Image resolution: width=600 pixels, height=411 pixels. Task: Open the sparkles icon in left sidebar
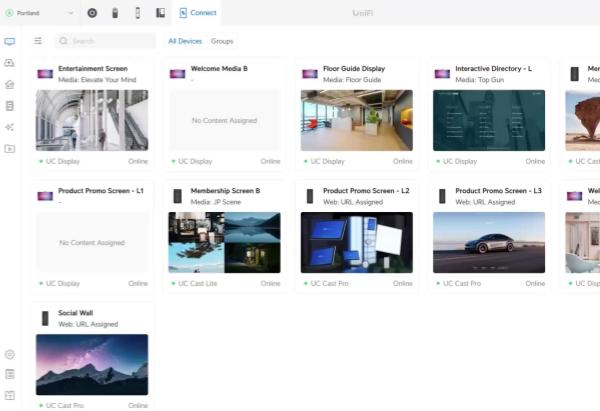(10, 127)
